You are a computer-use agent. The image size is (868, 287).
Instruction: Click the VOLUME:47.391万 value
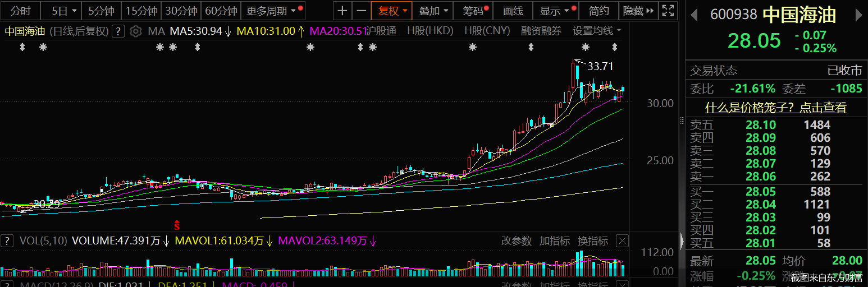[x=116, y=241]
